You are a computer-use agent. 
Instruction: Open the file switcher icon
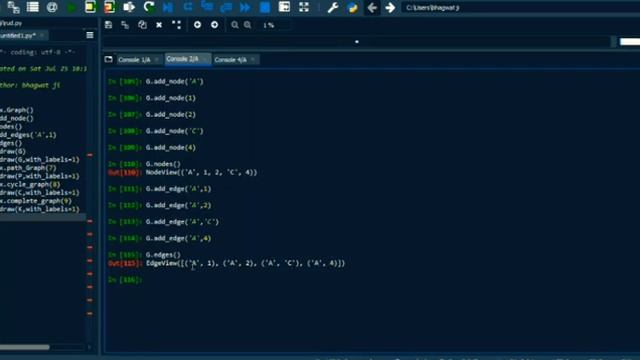click(x=13, y=7)
